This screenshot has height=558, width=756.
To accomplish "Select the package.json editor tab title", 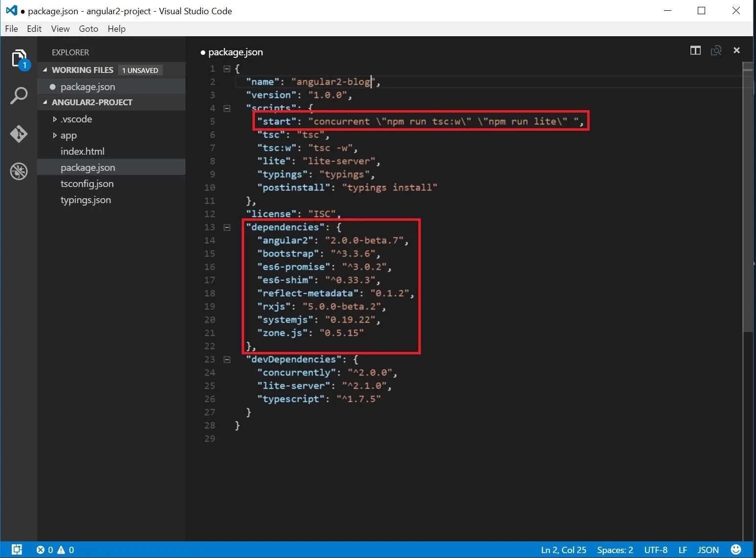I will pos(235,52).
